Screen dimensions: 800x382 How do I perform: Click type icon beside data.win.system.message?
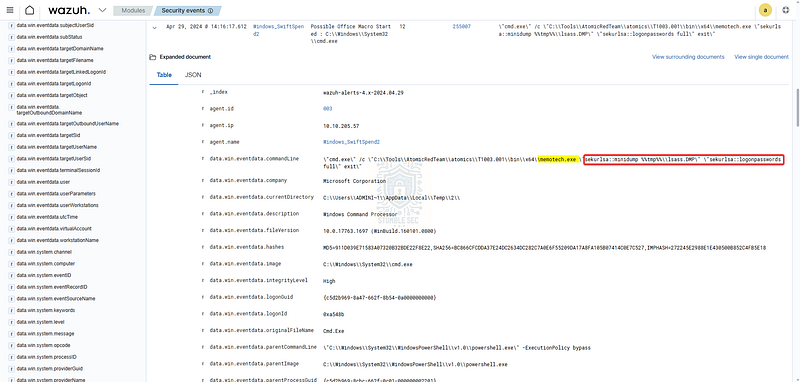[x=12, y=334]
